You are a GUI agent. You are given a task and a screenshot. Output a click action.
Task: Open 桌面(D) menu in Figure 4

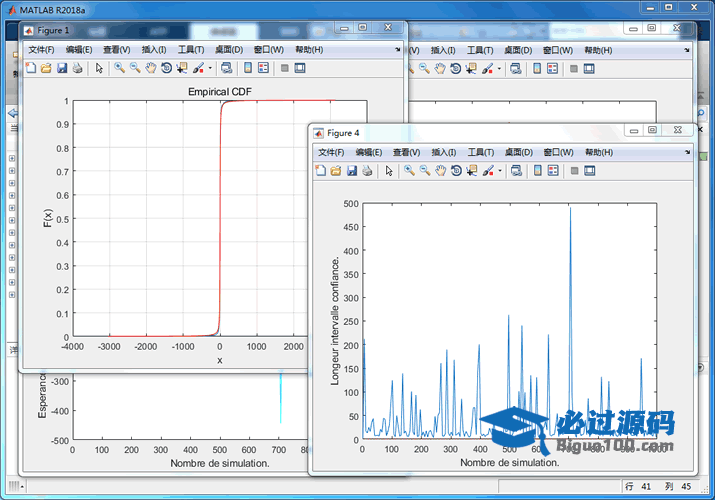tap(519, 152)
